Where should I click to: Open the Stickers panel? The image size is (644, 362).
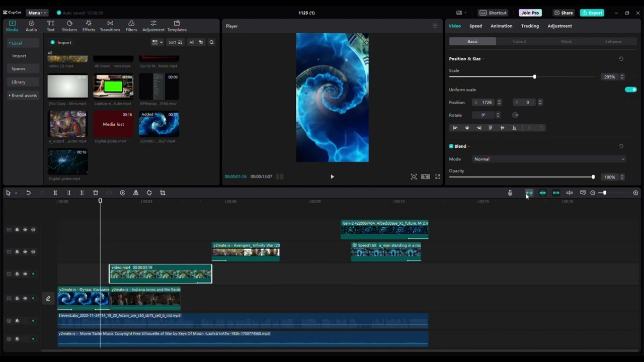pos(69,26)
